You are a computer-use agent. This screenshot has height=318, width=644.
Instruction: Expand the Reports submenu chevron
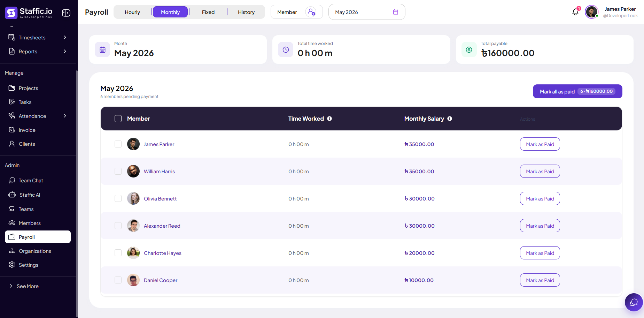[x=65, y=51]
